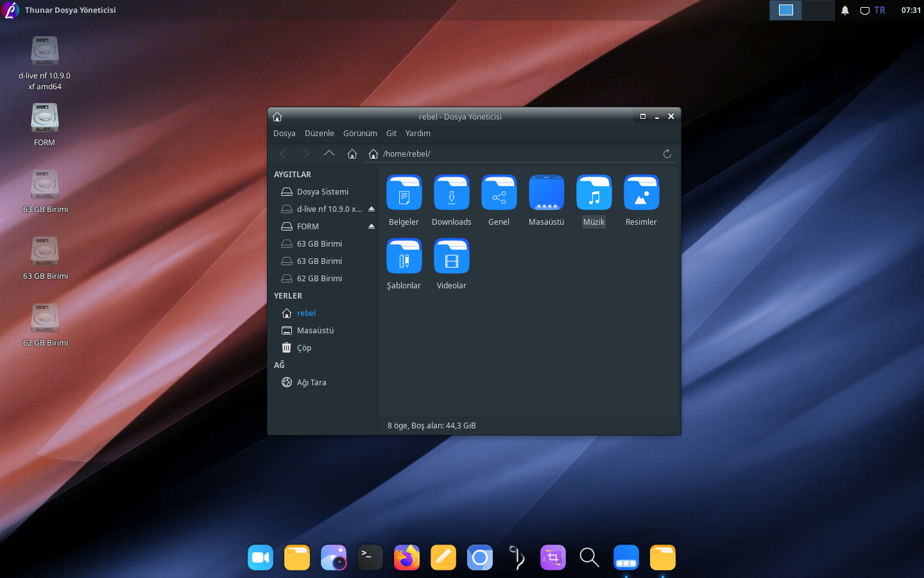Open the blue circle browser dock icon

click(480, 557)
